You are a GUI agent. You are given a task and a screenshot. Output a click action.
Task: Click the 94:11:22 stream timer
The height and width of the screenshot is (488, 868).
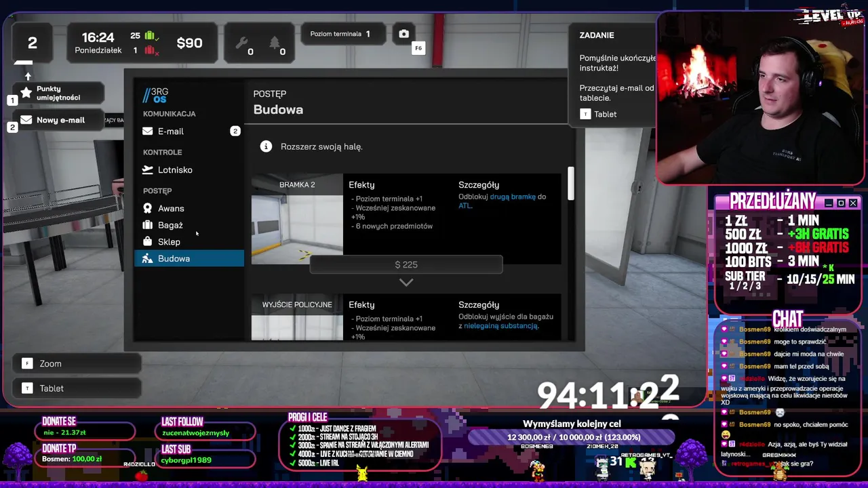point(608,393)
